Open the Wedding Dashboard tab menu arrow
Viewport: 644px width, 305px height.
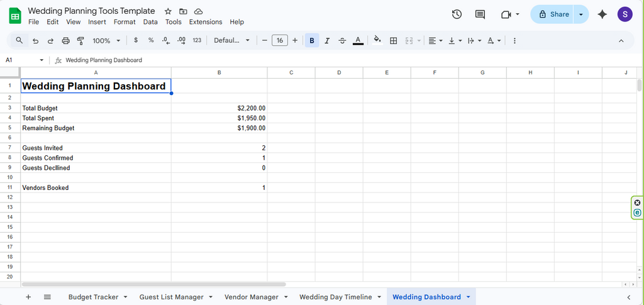468,297
